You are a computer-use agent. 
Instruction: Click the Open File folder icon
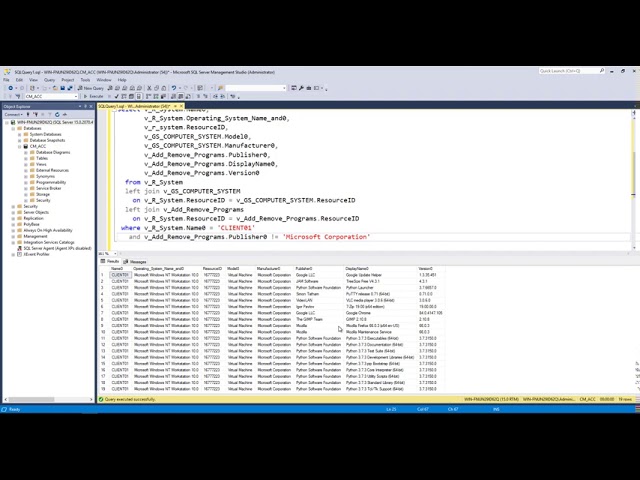[55, 88]
